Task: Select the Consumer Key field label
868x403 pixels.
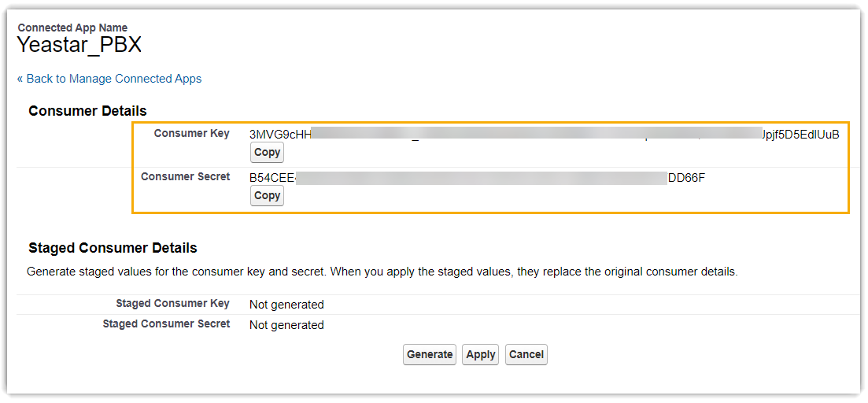Action: pos(191,134)
